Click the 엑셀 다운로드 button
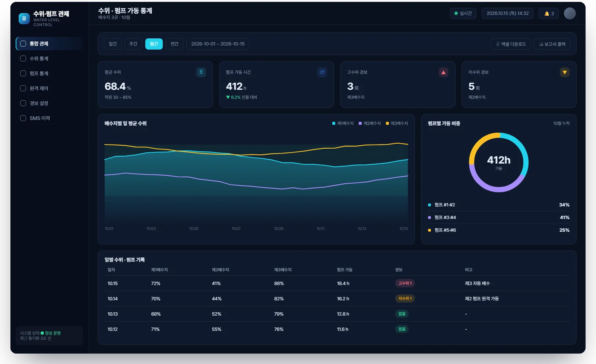 pyautogui.click(x=511, y=44)
